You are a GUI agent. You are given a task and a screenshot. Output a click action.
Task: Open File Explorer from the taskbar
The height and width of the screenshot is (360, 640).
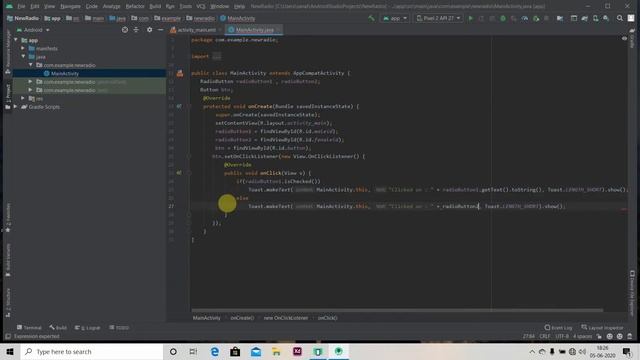(x=276, y=351)
